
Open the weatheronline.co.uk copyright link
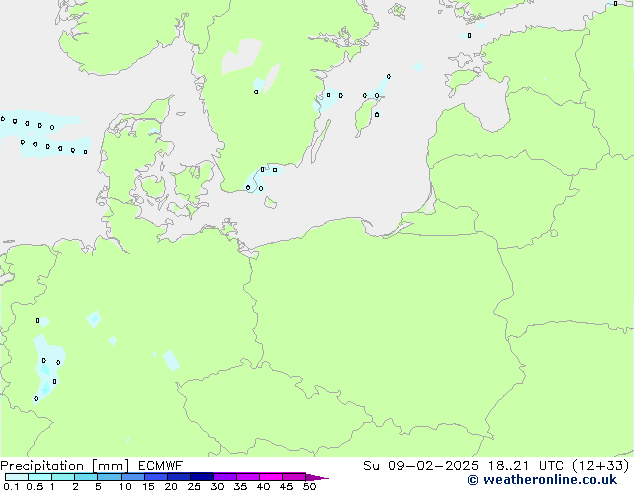[x=542, y=480]
